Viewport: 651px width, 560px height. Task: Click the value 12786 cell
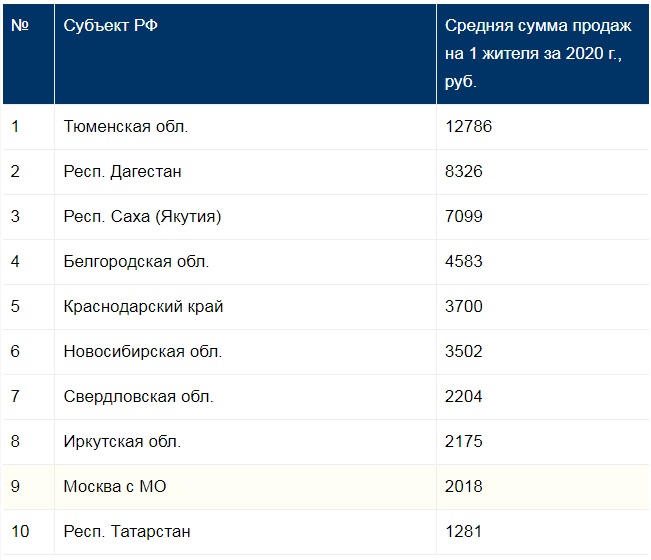pyautogui.click(x=468, y=127)
